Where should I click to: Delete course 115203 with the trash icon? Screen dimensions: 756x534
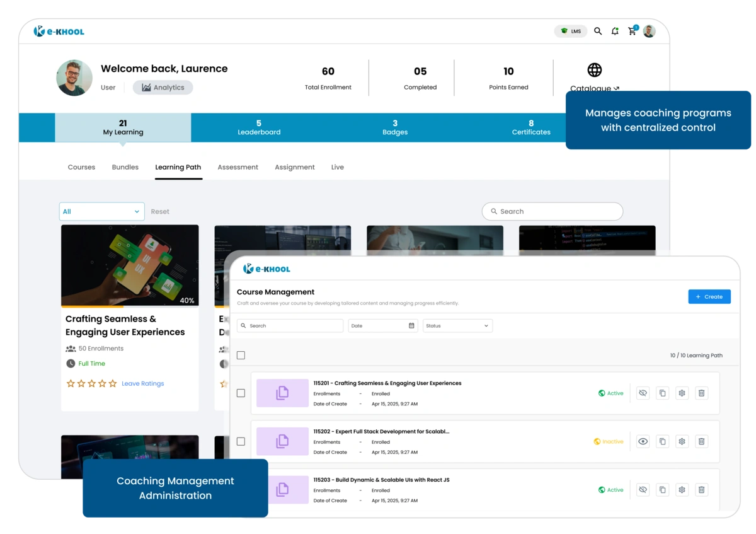pyautogui.click(x=701, y=490)
